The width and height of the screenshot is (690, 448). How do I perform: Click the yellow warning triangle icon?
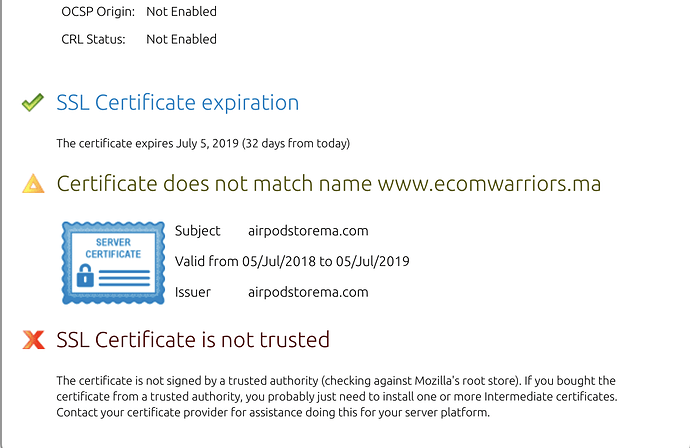point(33,184)
